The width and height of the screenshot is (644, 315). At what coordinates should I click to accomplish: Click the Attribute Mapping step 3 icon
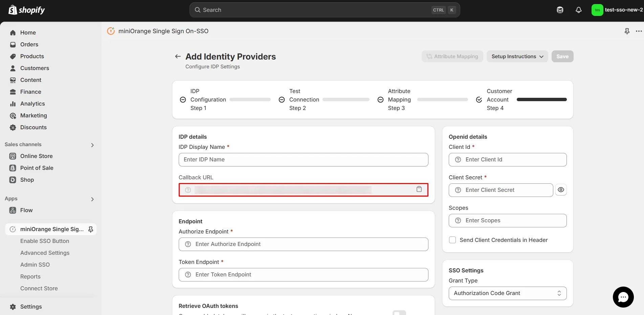(380, 100)
